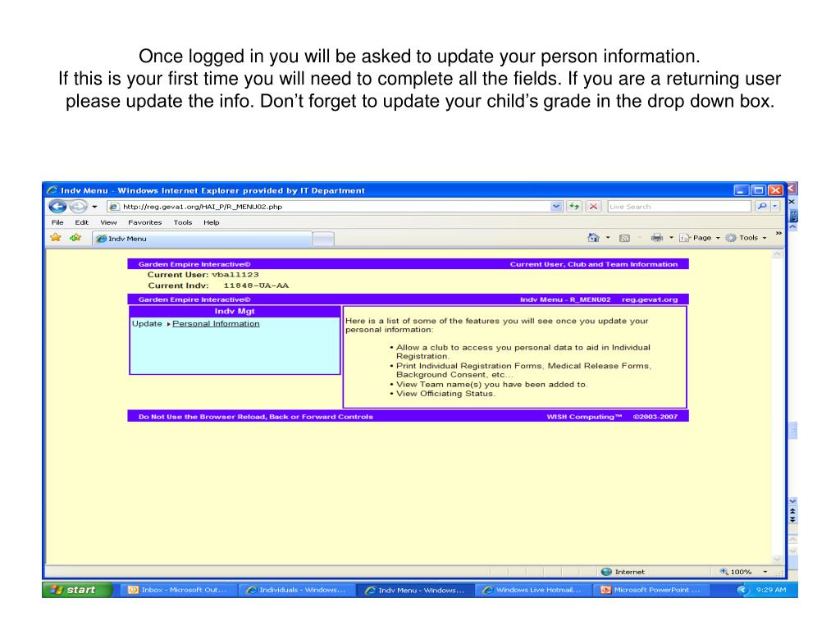The image size is (840, 630).
Task: Open the search options dropdown arrow
Action: pyautogui.click(x=775, y=206)
